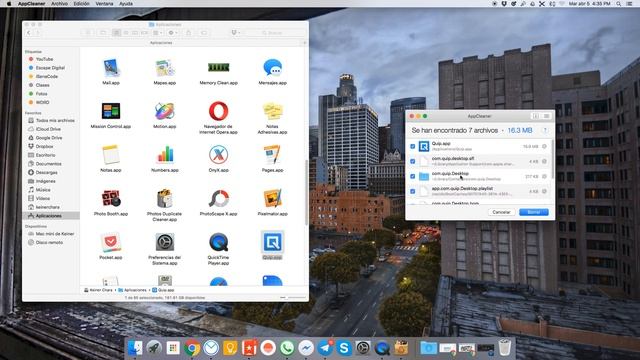Uncheck the com.quip.Desktop folder checkbox
Screen dimensions: 640x360
413,176
